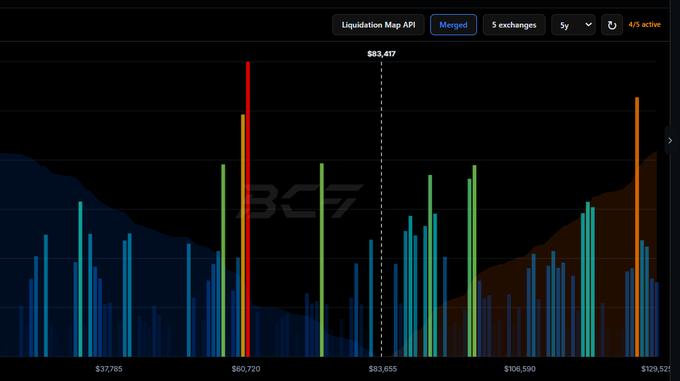This screenshot has height=381, width=680.
Task: Click the tall orange bar near $129,525
Action: coord(637,227)
